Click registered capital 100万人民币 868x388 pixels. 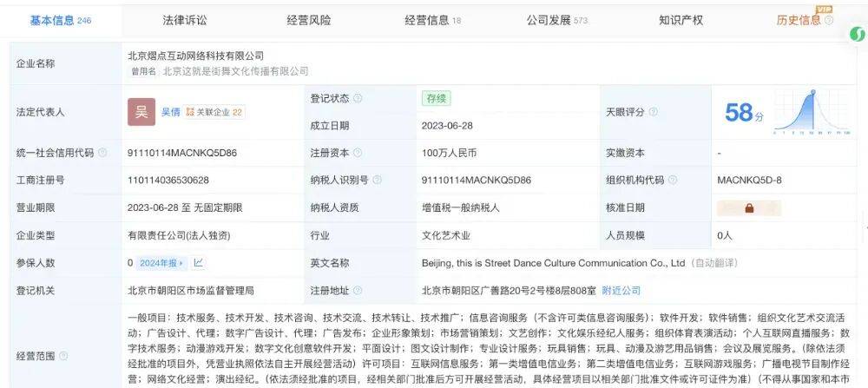point(449,153)
